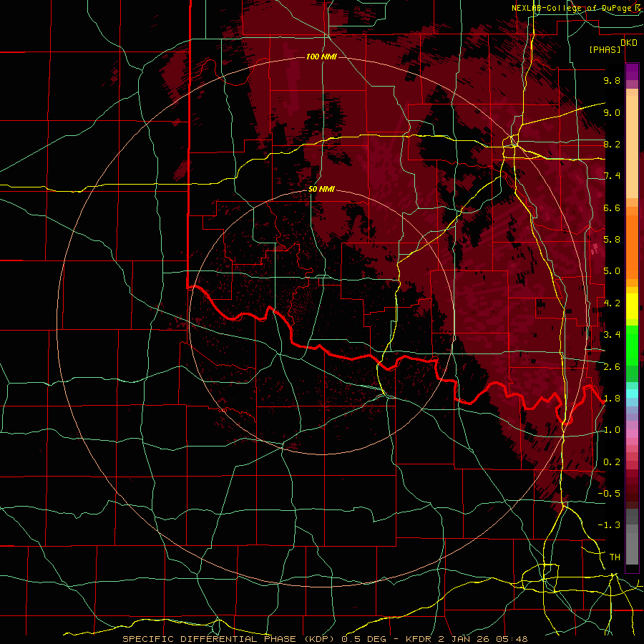
Task: Click the -1.3 value on the color scale
Action: pos(609,525)
